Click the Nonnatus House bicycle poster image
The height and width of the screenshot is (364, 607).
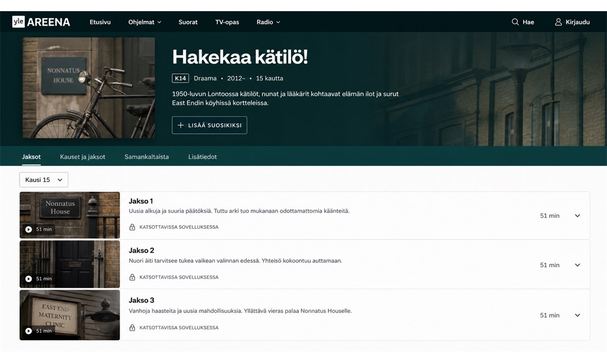(x=89, y=88)
